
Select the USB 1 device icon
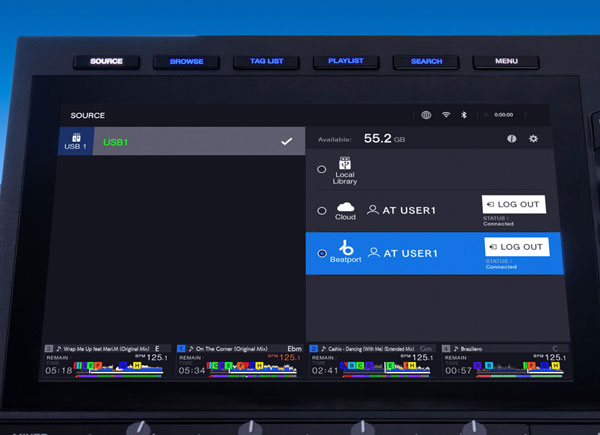(x=75, y=141)
